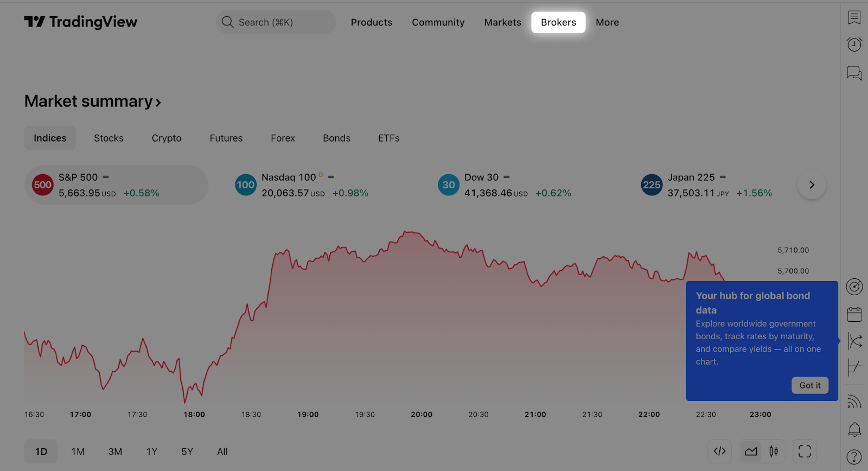Image resolution: width=868 pixels, height=471 pixels.
Task: Click the Nasdaq 100 badge icon
Action: [246, 184]
